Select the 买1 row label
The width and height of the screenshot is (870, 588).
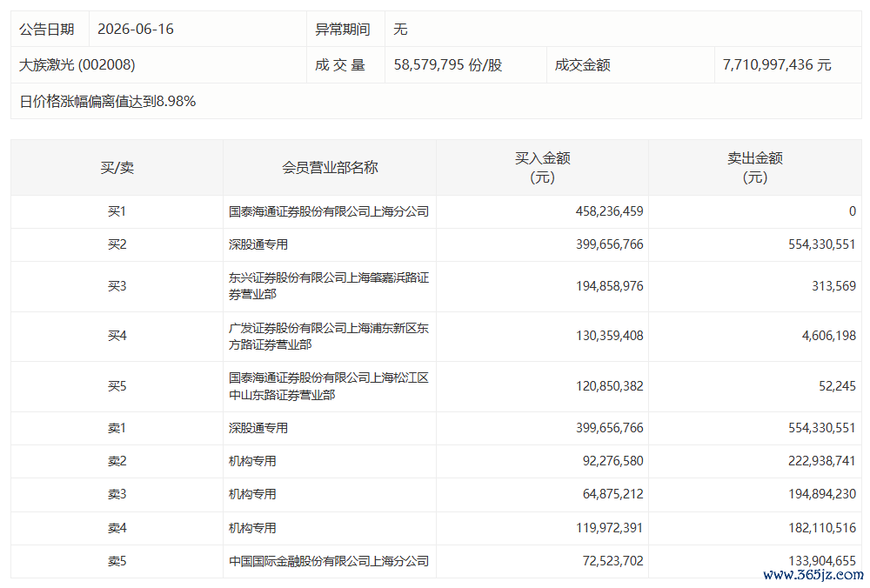(x=117, y=211)
